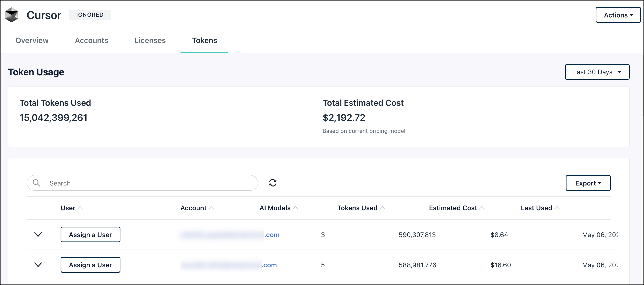
Task: Click the AI Models column header
Action: point(275,208)
